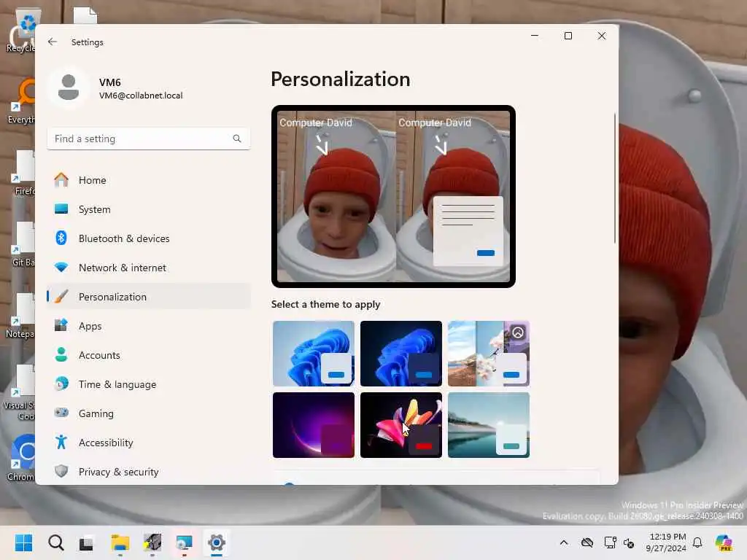Open the Apps settings page
This screenshot has width=747, height=560.
pyautogui.click(x=149, y=326)
